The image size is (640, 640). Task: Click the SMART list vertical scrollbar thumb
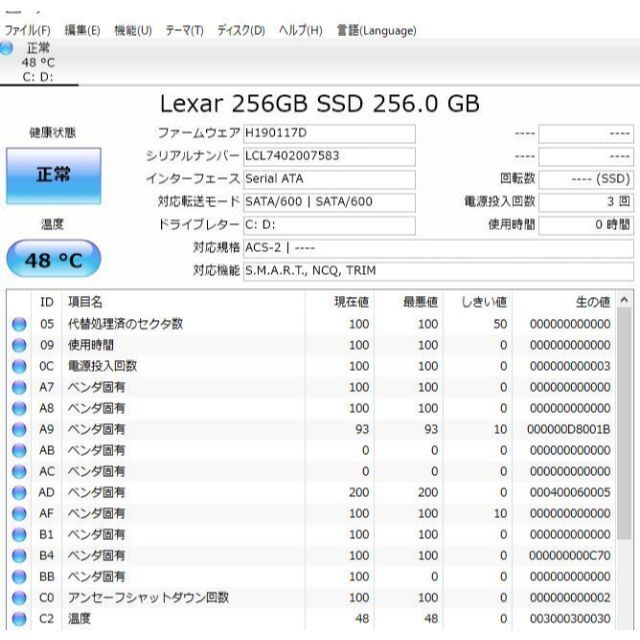pyautogui.click(x=624, y=424)
